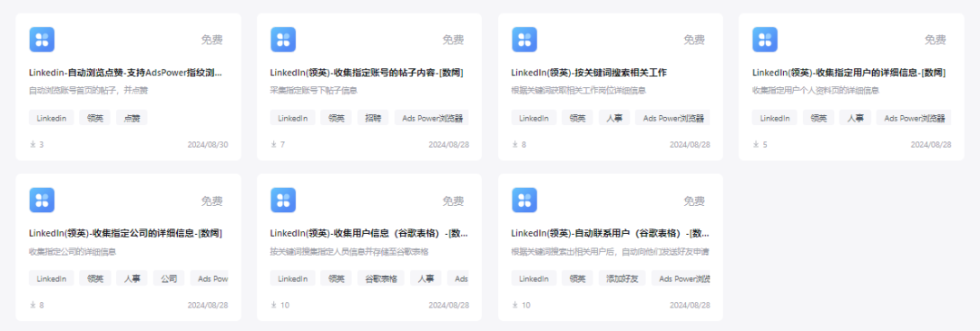Select Ads Power浏览器 tag on 指定用户的详细信息 card

[x=914, y=117]
